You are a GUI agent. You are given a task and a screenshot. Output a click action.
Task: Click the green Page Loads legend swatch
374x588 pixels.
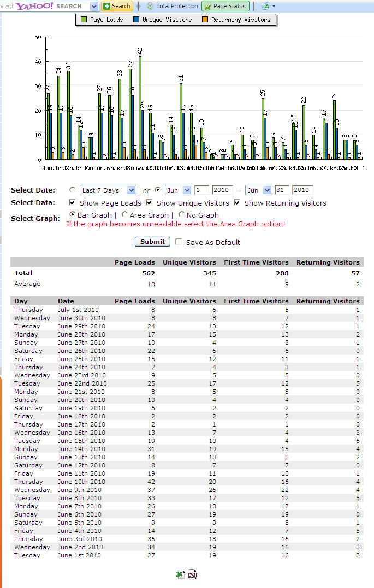(84, 20)
